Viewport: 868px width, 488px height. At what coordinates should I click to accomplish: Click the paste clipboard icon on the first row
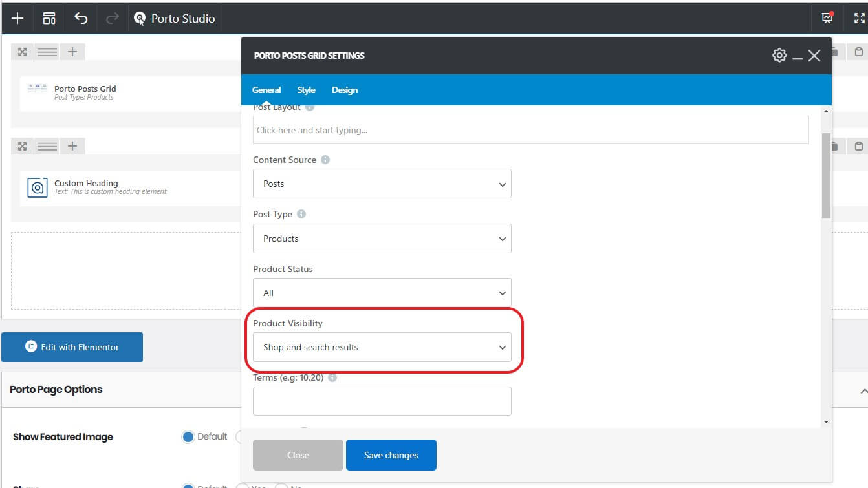pyautogui.click(x=859, y=52)
